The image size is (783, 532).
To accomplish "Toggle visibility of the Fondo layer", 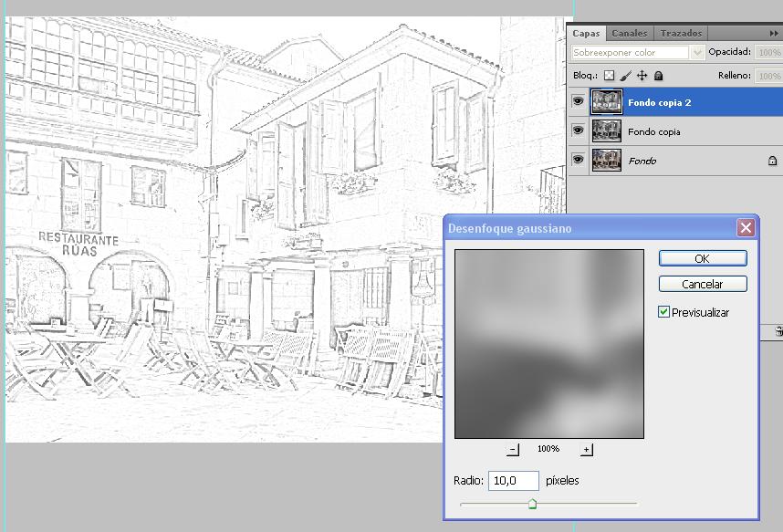I will [x=578, y=161].
